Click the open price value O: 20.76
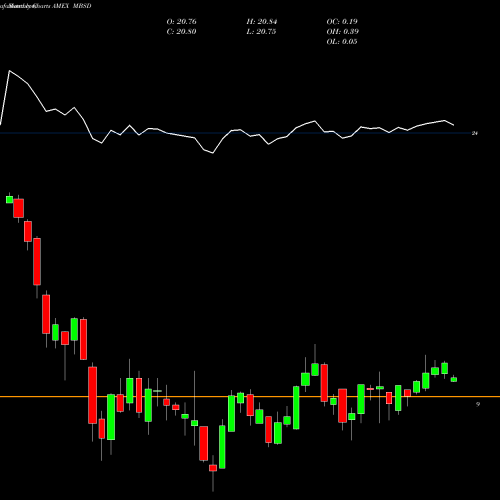The width and height of the screenshot is (500, 500). pos(182,22)
